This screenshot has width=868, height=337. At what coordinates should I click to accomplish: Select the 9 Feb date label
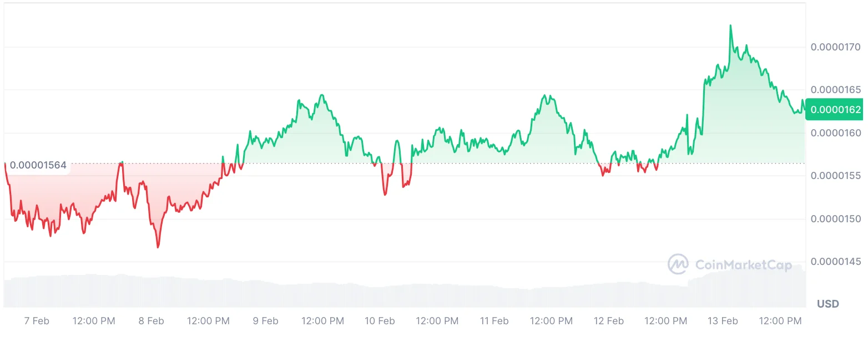265,321
